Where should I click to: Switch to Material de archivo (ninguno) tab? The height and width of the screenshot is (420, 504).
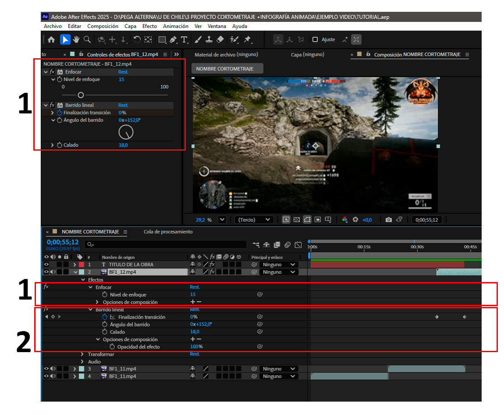tap(226, 55)
